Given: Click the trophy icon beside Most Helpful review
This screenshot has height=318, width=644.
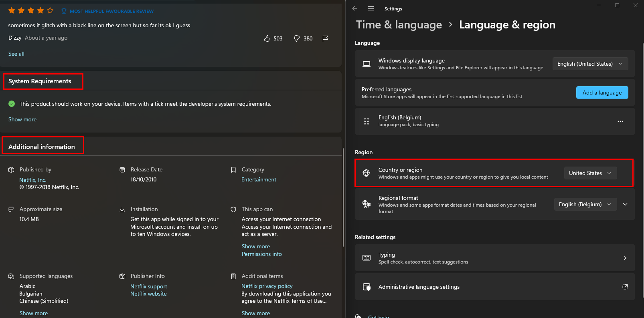Looking at the screenshot, I should click(64, 11).
